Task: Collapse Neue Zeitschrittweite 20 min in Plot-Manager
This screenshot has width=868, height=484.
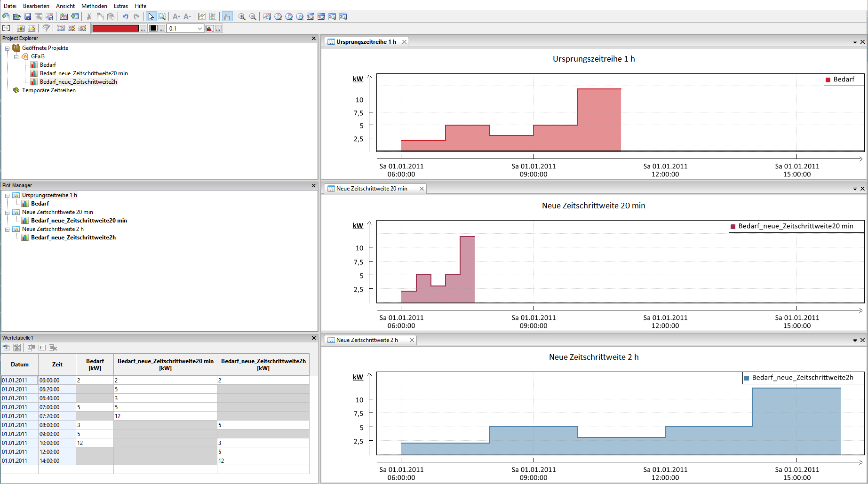Action: pos(8,213)
